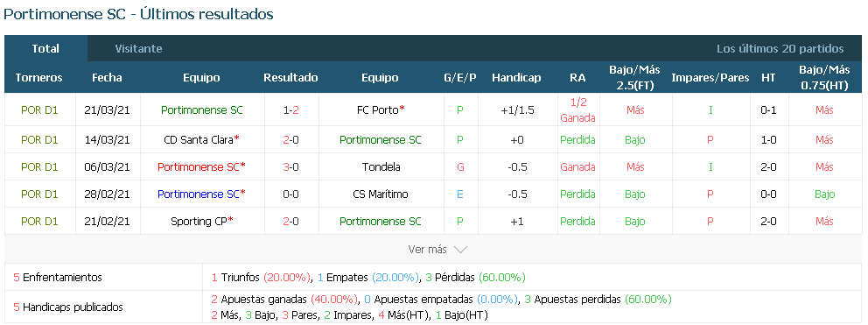Open CS Marítimo team page
The image size is (868, 325).
click(x=380, y=194)
